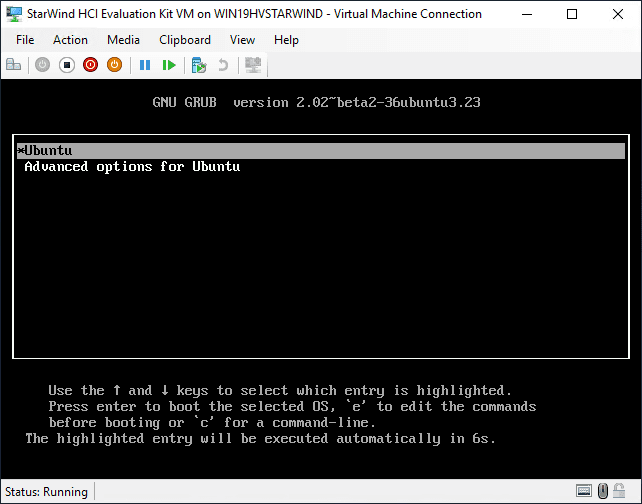Open the Help menu
Screen dimensions: 642x504
286,40
